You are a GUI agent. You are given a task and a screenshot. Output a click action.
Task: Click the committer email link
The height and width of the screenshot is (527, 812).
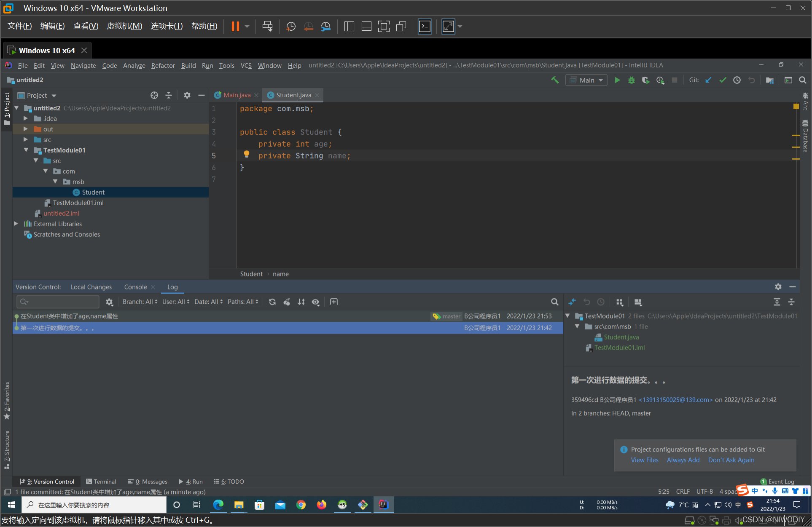(675, 400)
